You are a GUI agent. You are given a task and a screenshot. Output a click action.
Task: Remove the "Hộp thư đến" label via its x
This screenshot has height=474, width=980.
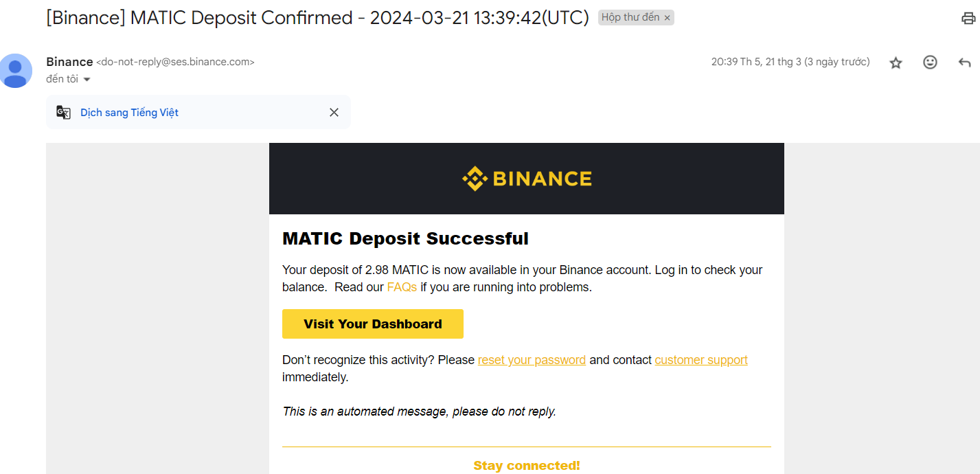coord(668,18)
